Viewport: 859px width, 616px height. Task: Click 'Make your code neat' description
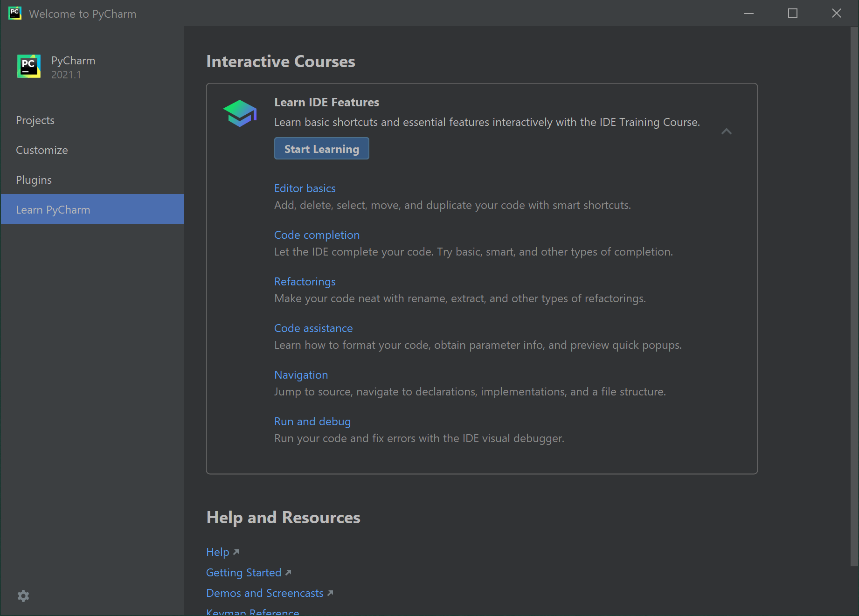click(460, 298)
